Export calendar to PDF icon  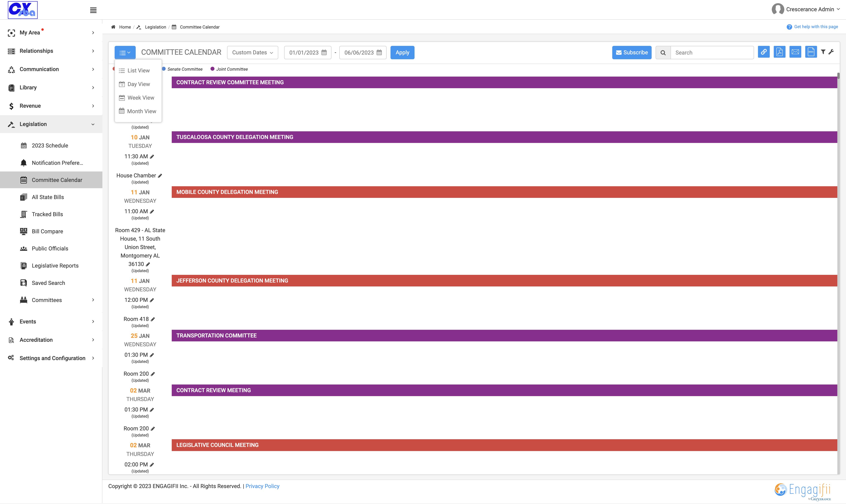779,52
